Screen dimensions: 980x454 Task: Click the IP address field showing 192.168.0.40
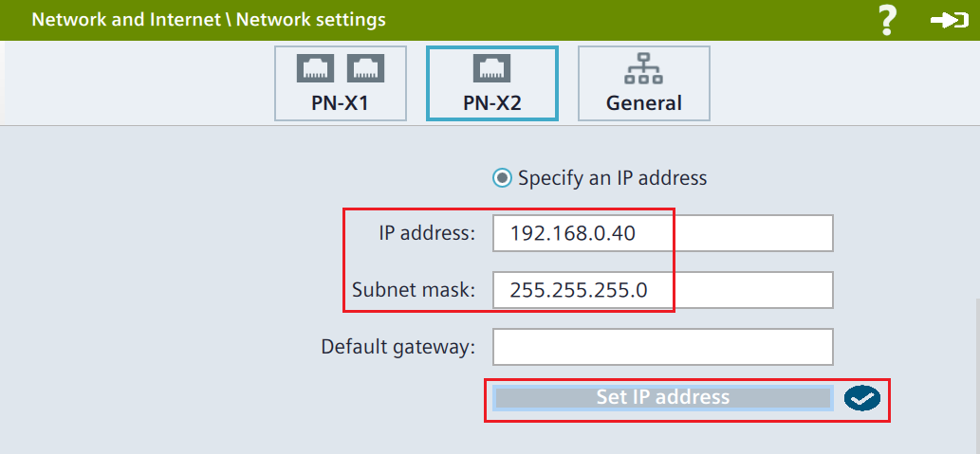pyautogui.click(x=662, y=233)
